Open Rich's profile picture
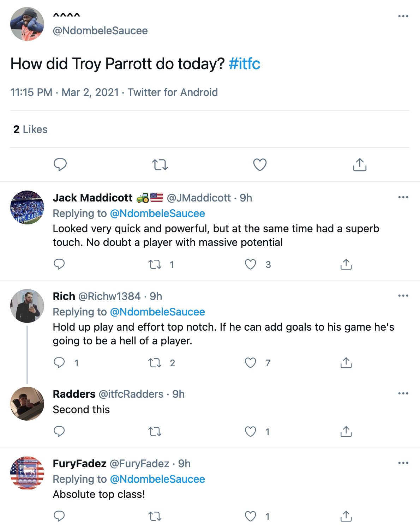The height and width of the screenshot is (530, 420). (x=27, y=306)
